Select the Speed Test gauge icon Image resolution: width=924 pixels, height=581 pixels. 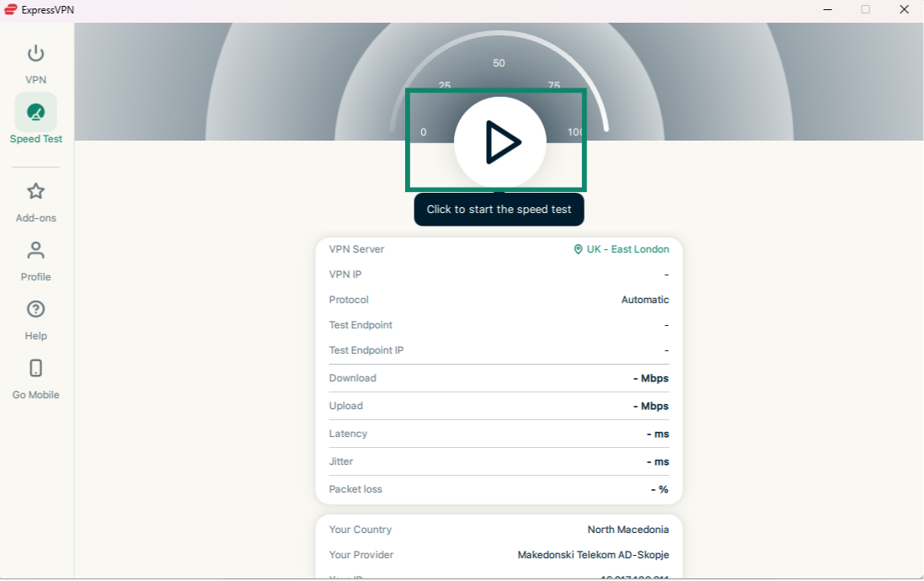click(35, 112)
